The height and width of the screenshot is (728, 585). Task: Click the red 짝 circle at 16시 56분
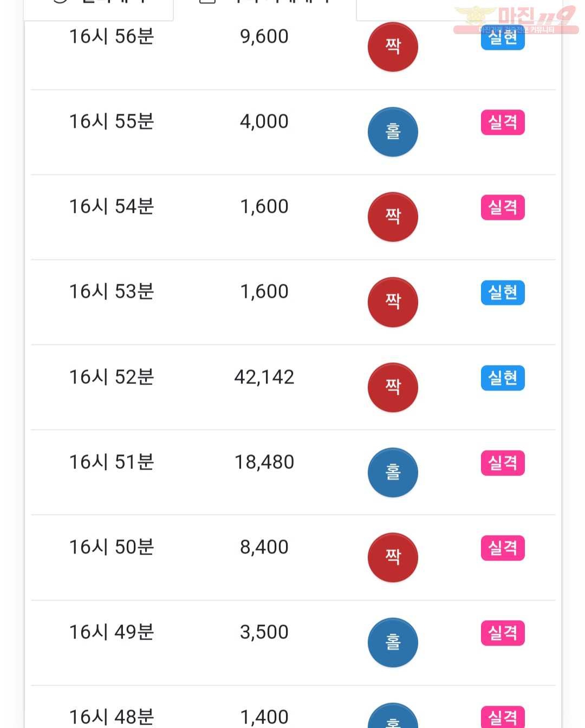[x=393, y=47]
